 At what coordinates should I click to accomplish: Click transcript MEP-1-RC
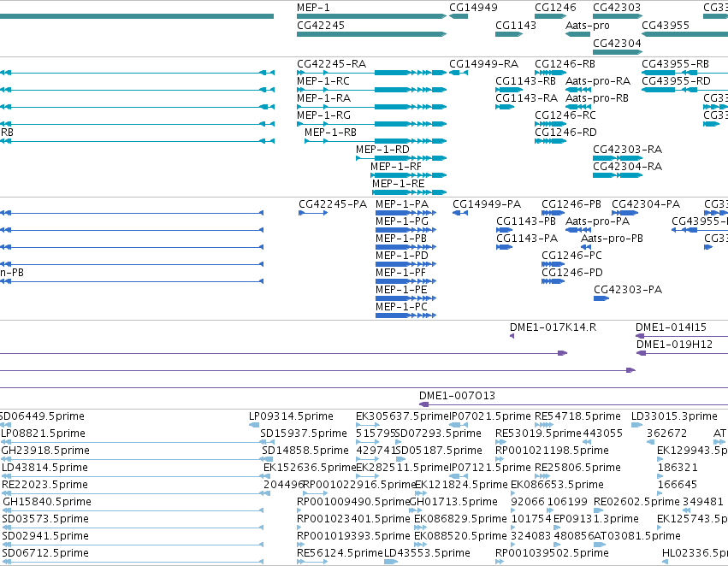371,90
